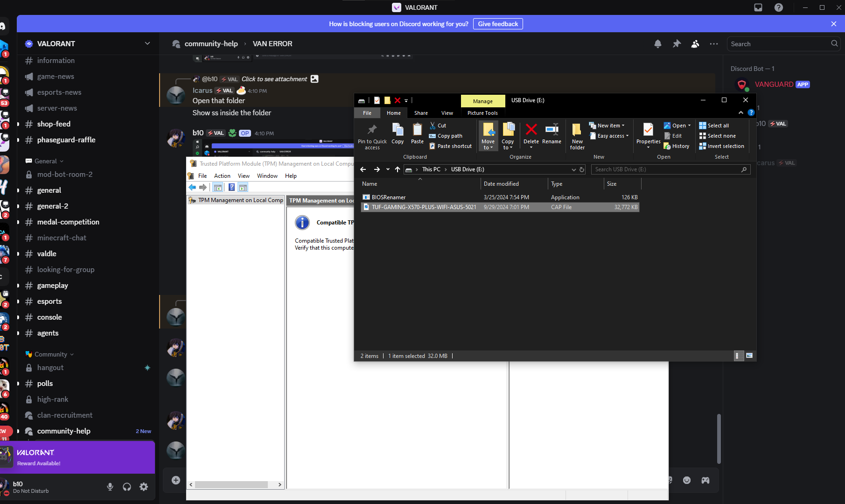Select the BIOSRenamer file
This screenshot has height=504, width=845.
coord(389,197)
